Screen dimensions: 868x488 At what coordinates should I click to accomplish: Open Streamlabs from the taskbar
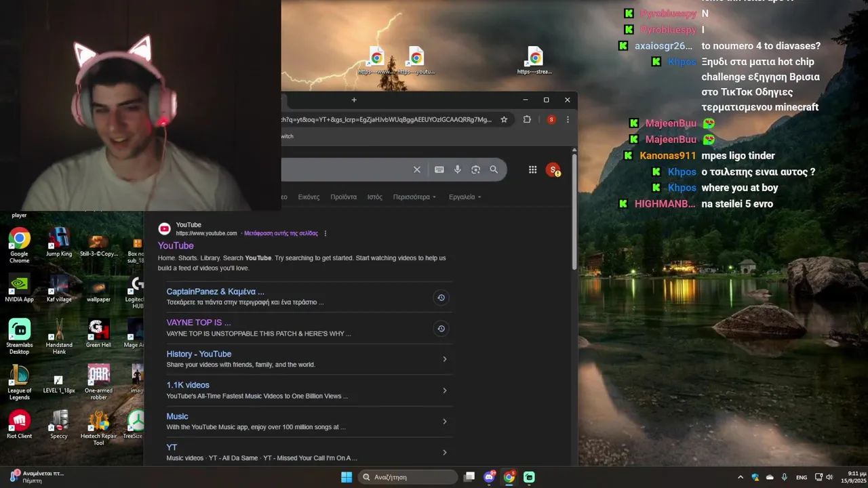click(529, 477)
